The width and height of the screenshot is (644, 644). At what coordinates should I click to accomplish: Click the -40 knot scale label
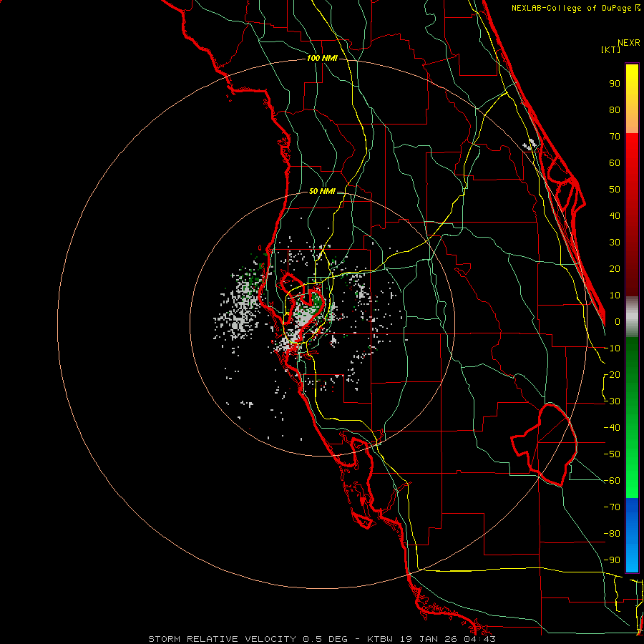612,428
